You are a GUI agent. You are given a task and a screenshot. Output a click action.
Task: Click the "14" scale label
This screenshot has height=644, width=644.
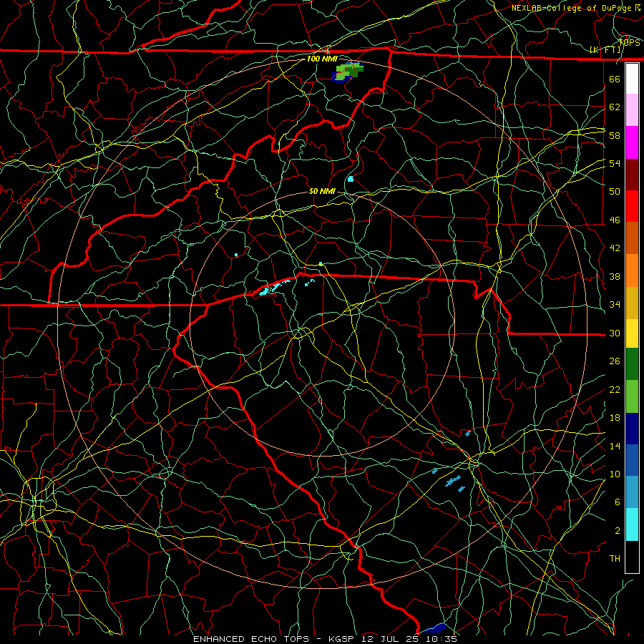point(615,446)
